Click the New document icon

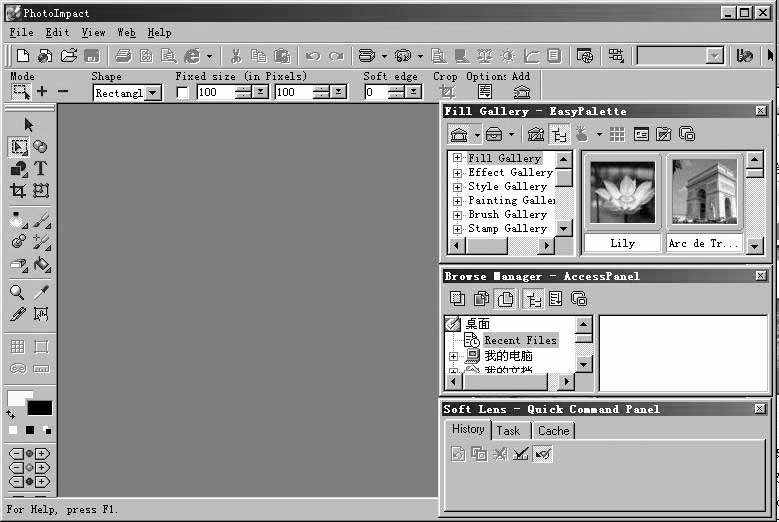coord(22,56)
